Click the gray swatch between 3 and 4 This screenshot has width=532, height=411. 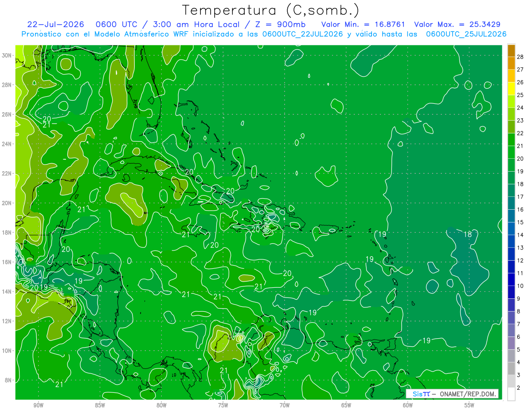point(511,369)
